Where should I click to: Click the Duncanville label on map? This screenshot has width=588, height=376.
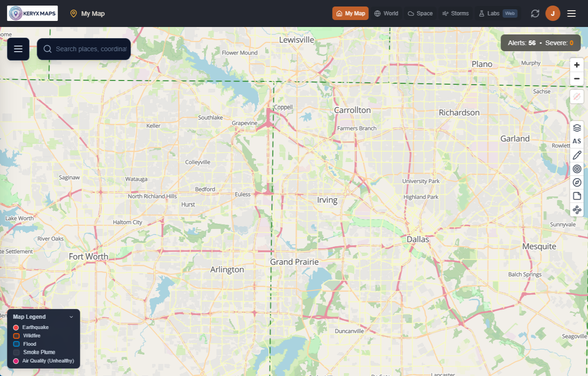coord(349,331)
